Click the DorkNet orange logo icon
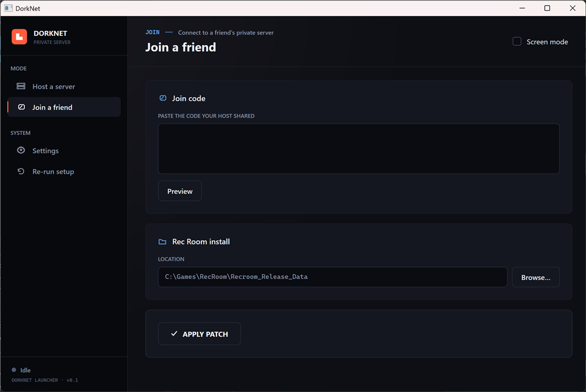The image size is (586, 392). [x=19, y=37]
